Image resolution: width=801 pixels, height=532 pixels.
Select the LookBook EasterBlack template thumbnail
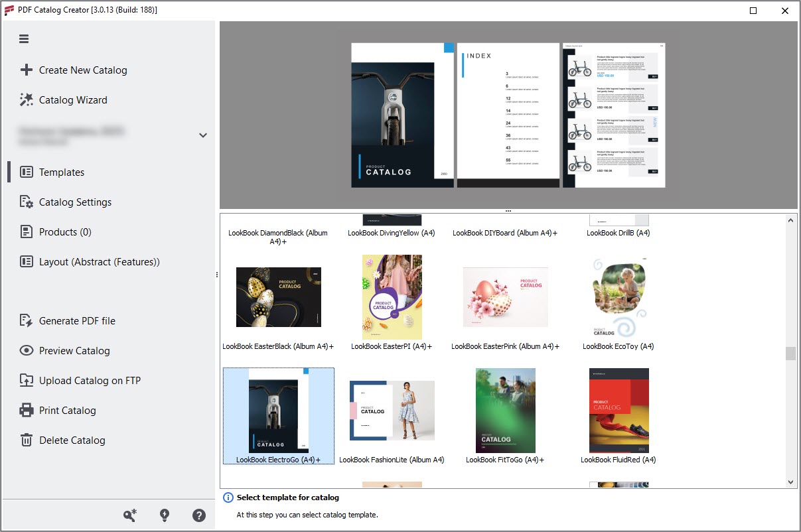tap(278, 297)
